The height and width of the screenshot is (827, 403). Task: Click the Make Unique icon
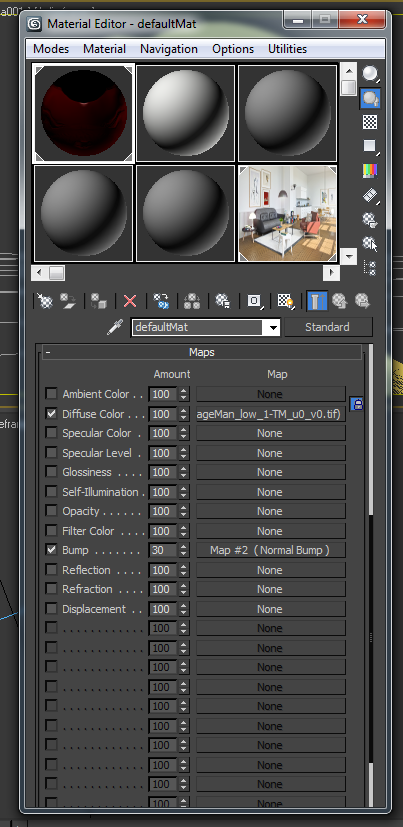pyautogui.click(x=192, y=301)
